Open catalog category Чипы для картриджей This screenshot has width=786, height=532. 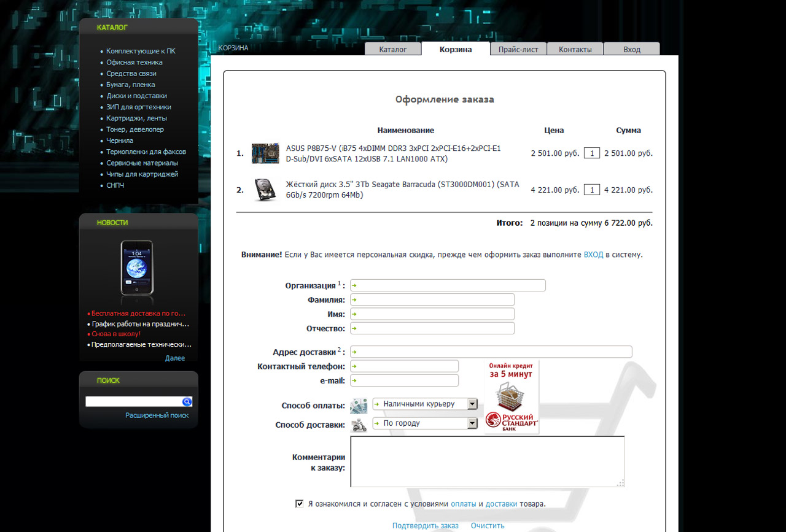coord(142,174)
